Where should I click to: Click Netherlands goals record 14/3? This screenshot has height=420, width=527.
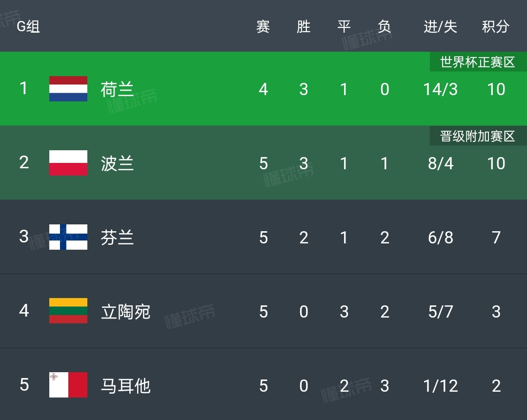pyautogui.click(x=440, y=90)
